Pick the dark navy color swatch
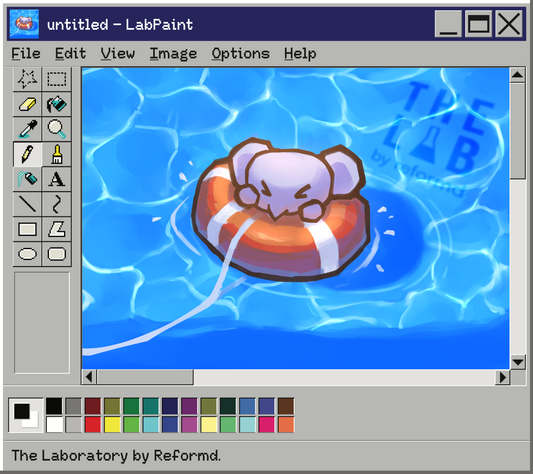 170,406
